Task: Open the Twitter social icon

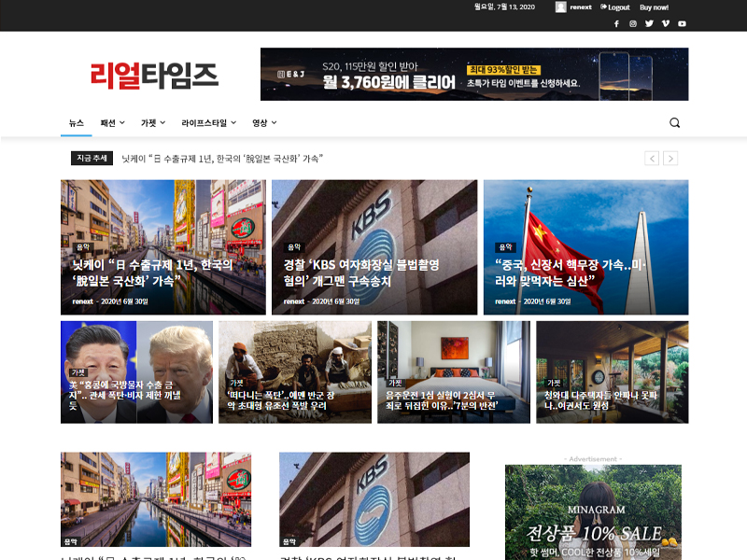Action: [x=649, y=23]
